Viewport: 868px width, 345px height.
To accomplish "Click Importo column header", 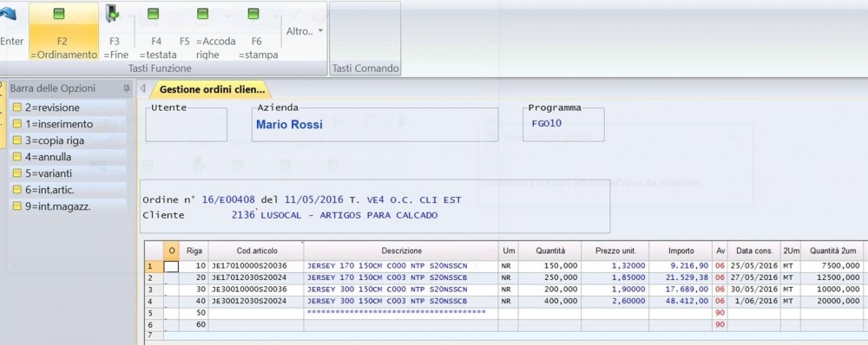I will pyautogui.click(x=681, y=251).
